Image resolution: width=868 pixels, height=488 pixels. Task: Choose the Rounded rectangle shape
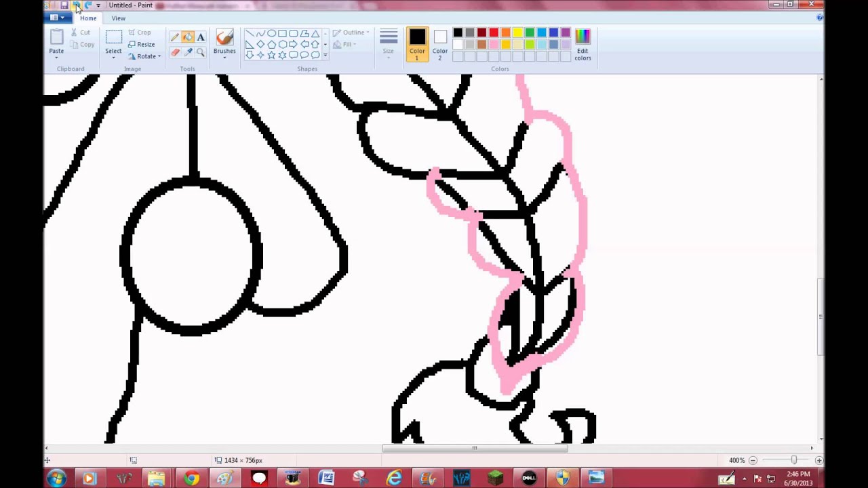pyautogui.click(x=293, y=33)
